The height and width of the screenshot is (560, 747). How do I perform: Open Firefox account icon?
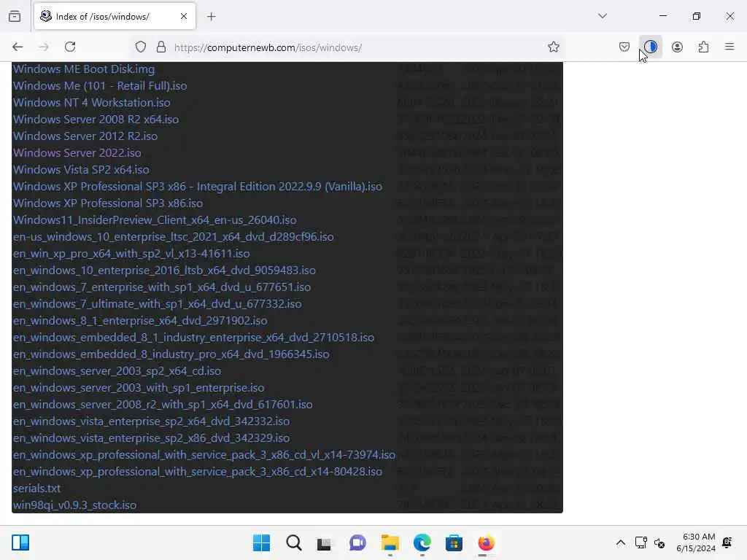pyautogui.click(x=678, y=47)
